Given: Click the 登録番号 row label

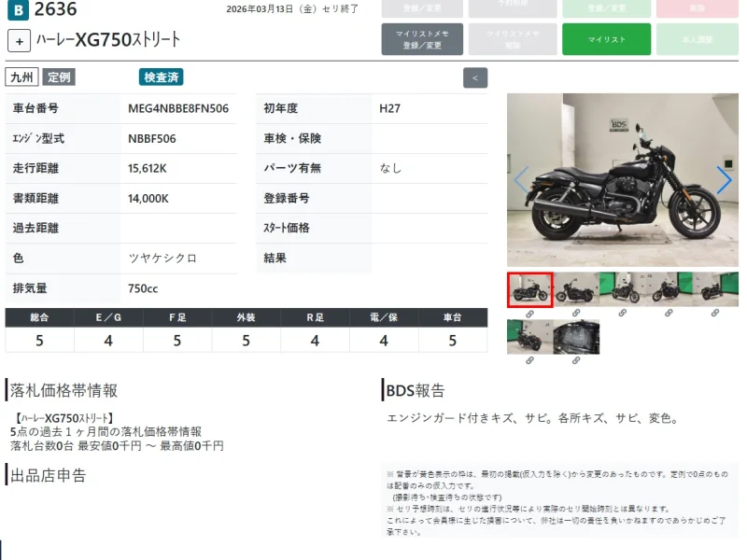Looking at the screenshot, I should pyautogui.click(x=287, y=198).
